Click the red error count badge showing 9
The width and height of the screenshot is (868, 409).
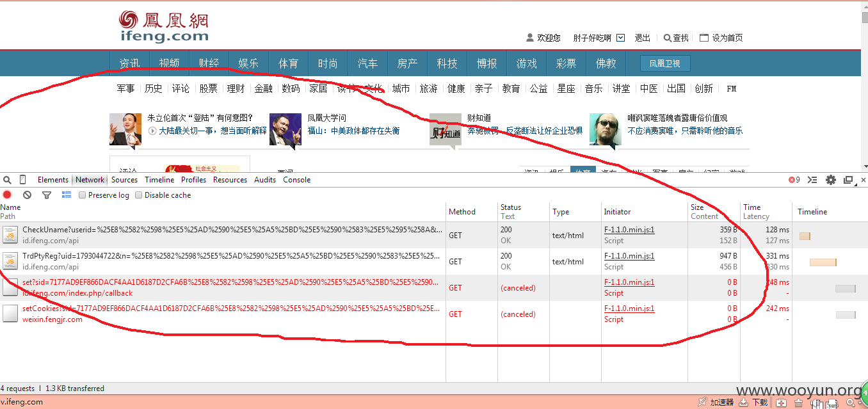coord(794,180)
